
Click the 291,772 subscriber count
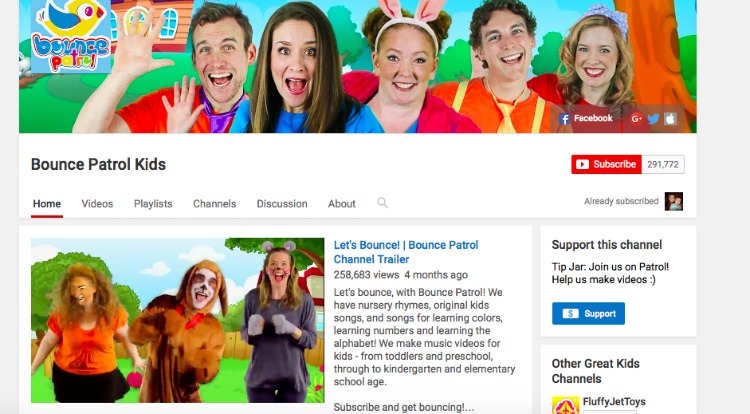[663, 164]
